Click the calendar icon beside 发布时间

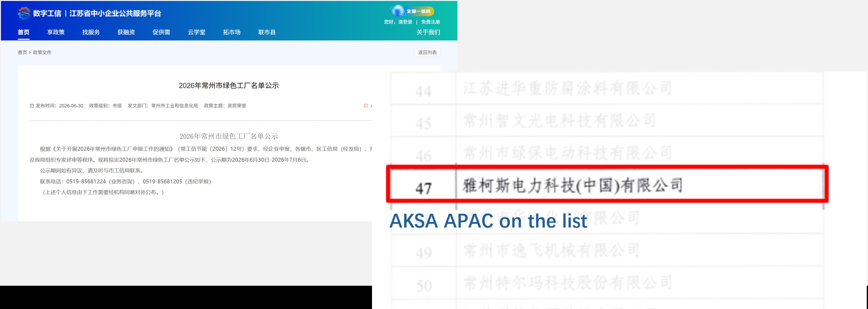(x=32, y=106)
